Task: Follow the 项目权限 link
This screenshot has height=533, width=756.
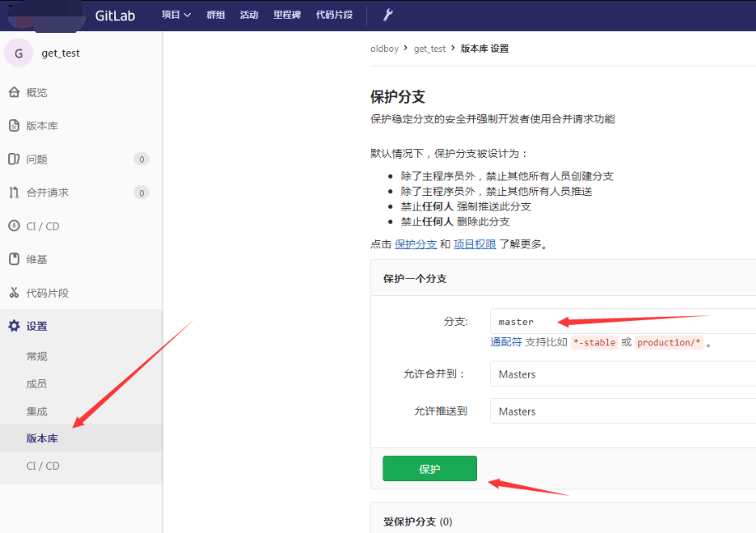Action: pos(475,244)
